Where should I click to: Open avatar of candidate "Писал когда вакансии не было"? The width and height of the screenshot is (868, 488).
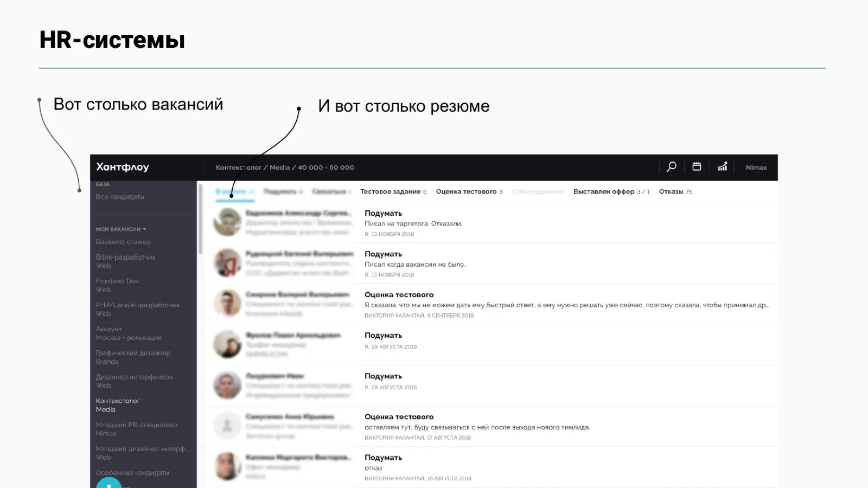click(227, 262)
